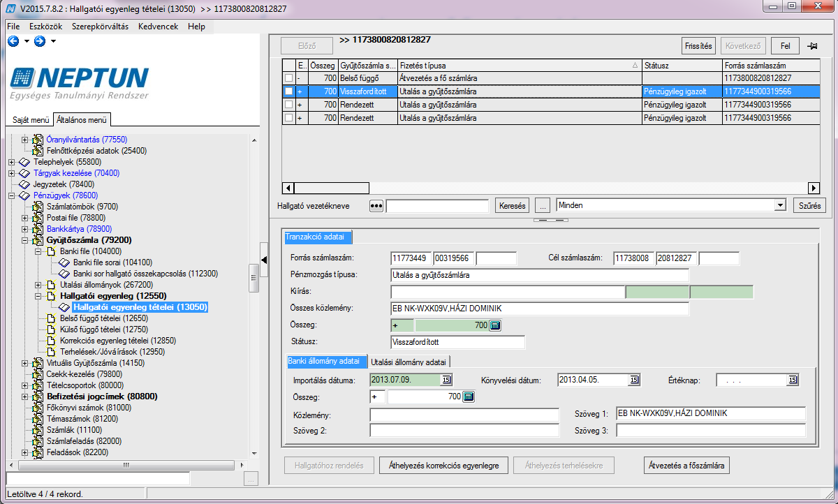Click the Keresés button

[x=513, y=206]
